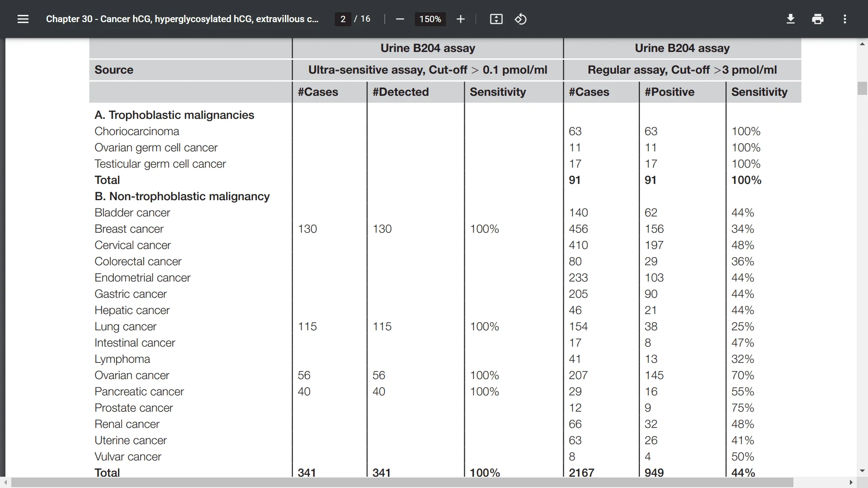Click the '949' total positive value
Image resolution: width=868 pixels, height=488 pixels.
point(654,473)
